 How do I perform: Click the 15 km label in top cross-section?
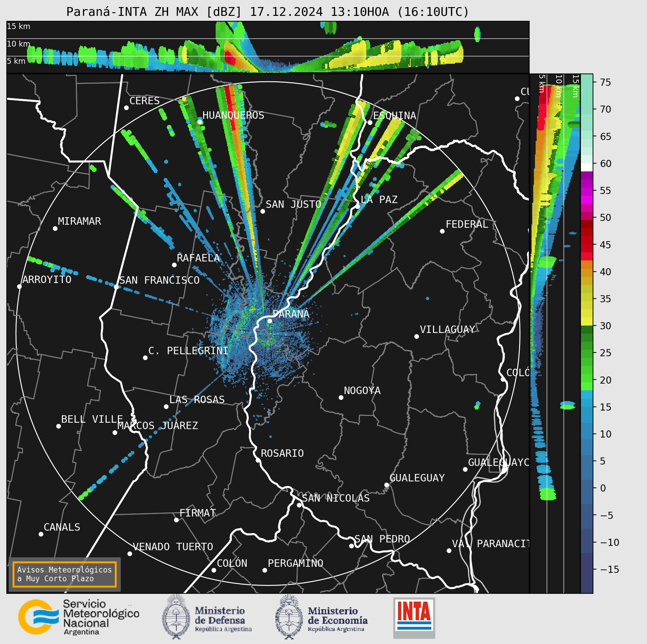[x=19, y=26]
